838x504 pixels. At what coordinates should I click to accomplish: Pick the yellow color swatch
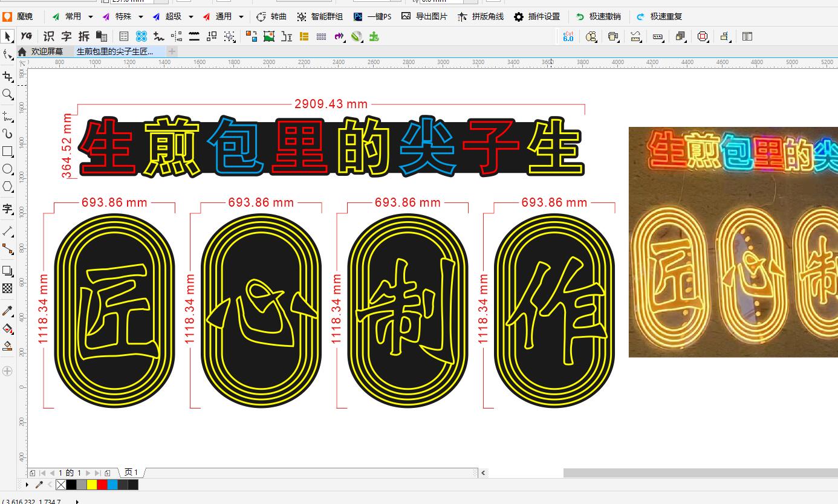point(92,485)
